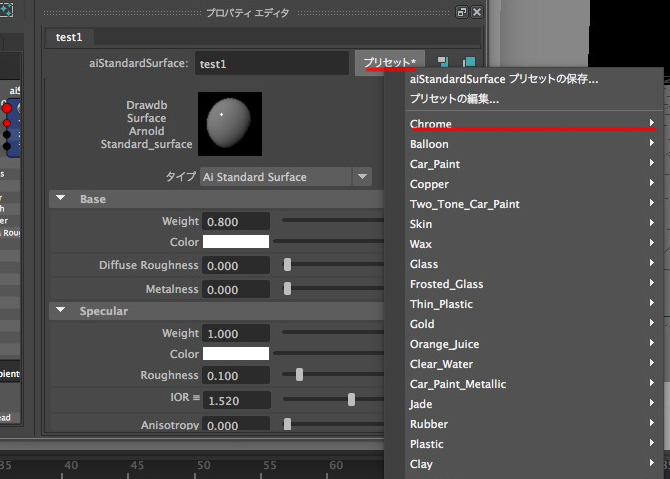This screenshot has width=670, height=479.
Task: Open the Jade preset submenu
Action: (532, 404)
